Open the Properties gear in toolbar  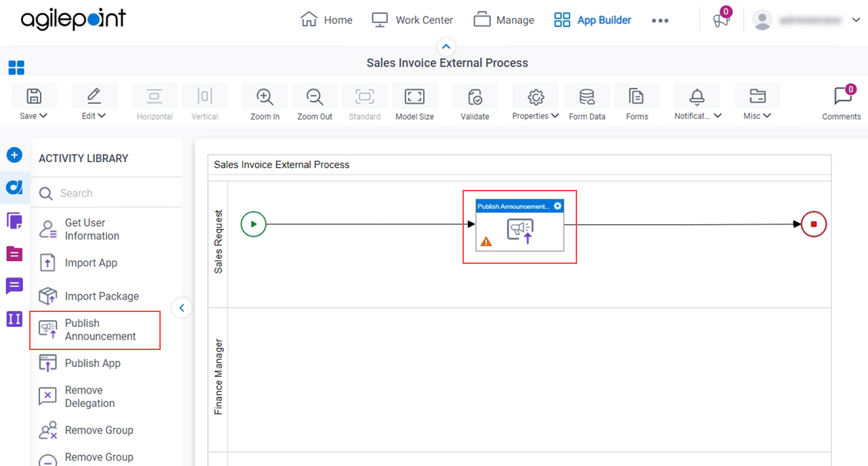(x=536, y=96)
